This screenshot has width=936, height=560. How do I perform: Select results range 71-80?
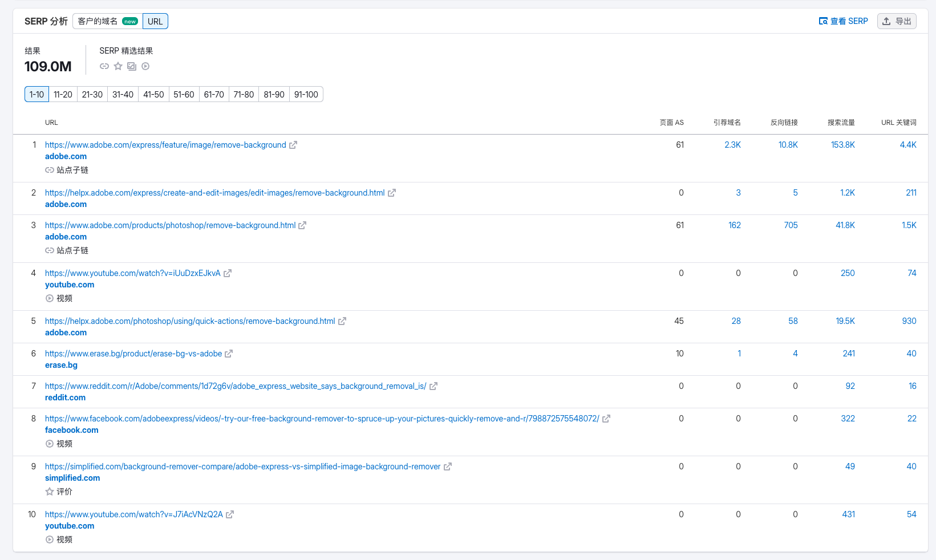[x=244, y=94]
